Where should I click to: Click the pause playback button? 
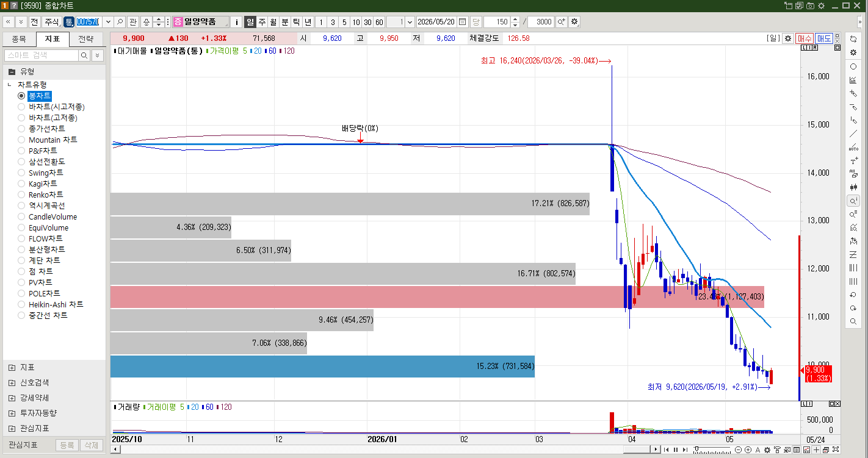[675, 450]
